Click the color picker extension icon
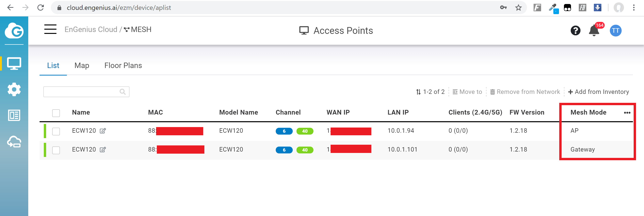The width and height of the screenshot is (644, 216). [553, 8]
